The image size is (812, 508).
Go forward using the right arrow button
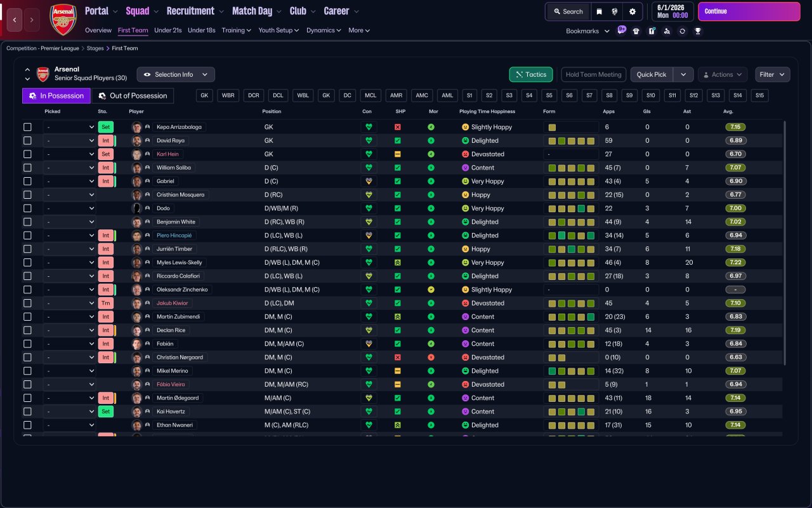coord(32,20)
